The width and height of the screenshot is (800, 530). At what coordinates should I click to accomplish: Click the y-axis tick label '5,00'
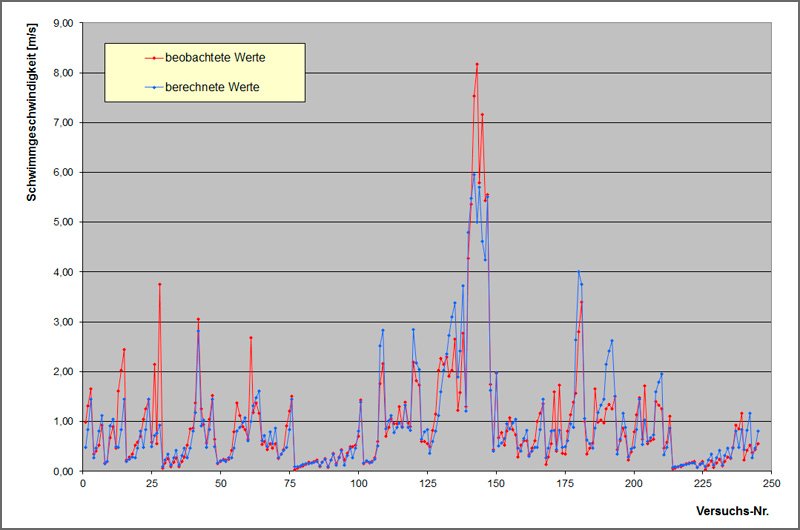point(61,222)
